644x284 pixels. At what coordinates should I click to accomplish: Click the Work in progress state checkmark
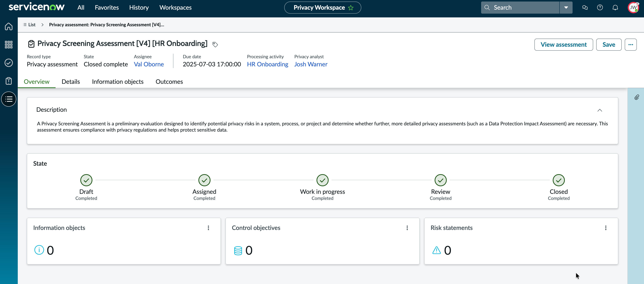(x=323, y=180)
